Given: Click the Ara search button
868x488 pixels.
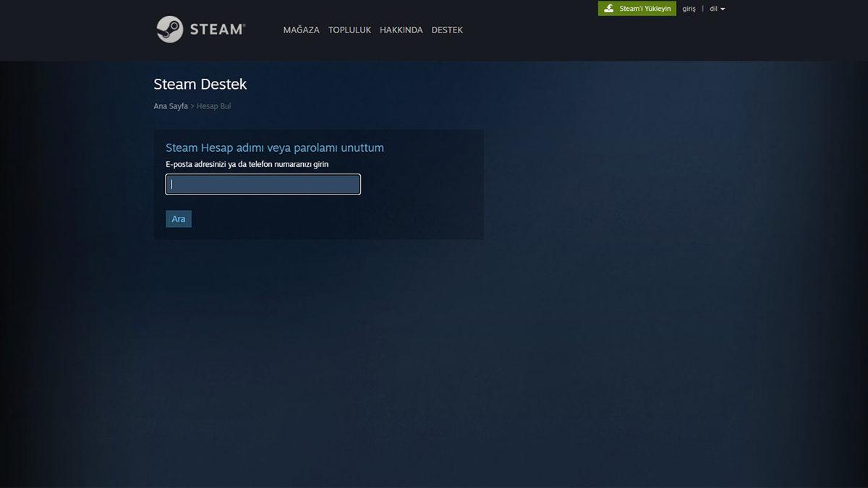Looking at the screenshot, I should click(x=178, y=218).
